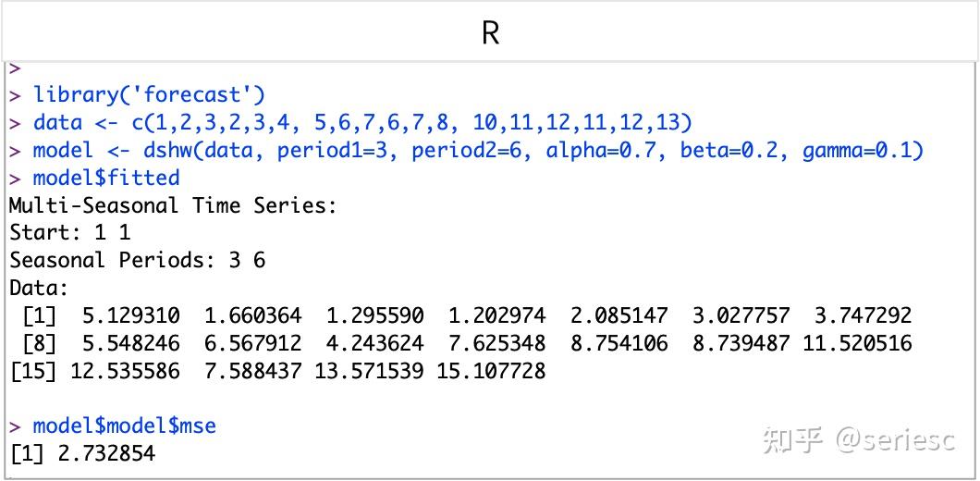Click the library('forecast') command line
This screenshot has height=481, width=980.
pos(149,94)
